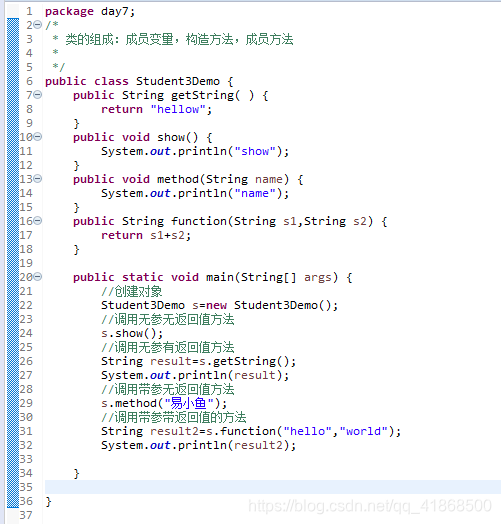Viewport: 501px width, 524px height.
Task: Collapse the comment block fold at line 2
Action: click(38, 25)
